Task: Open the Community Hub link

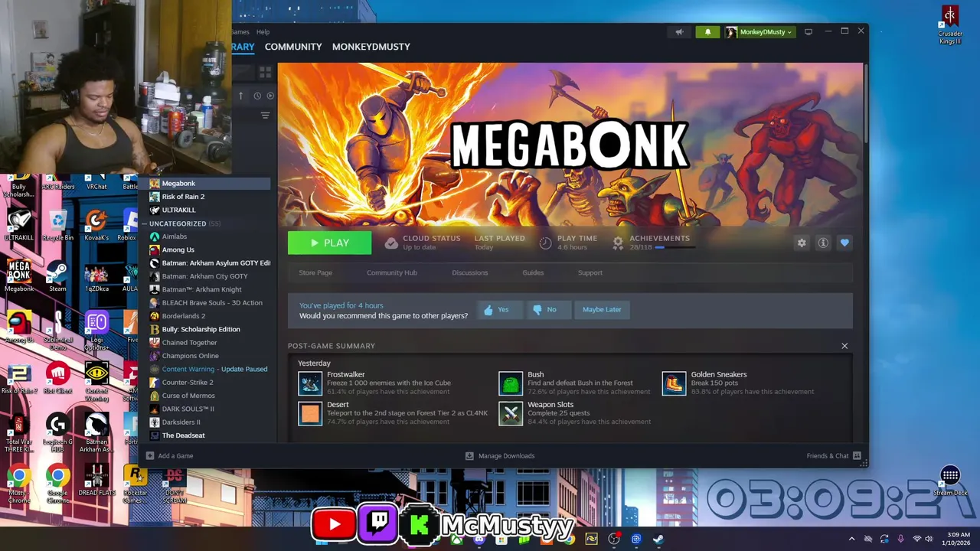Action: (x=392, y=272)
